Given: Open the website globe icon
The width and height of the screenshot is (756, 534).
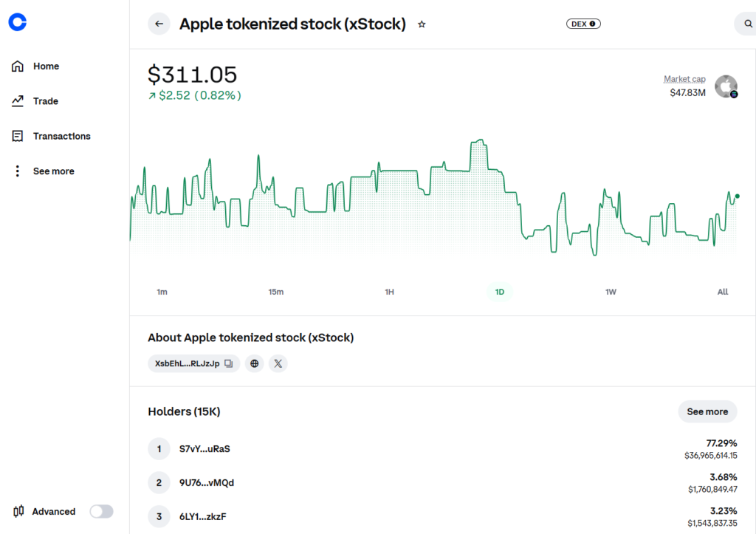Looking at the screenshot, I should point(255,363).
